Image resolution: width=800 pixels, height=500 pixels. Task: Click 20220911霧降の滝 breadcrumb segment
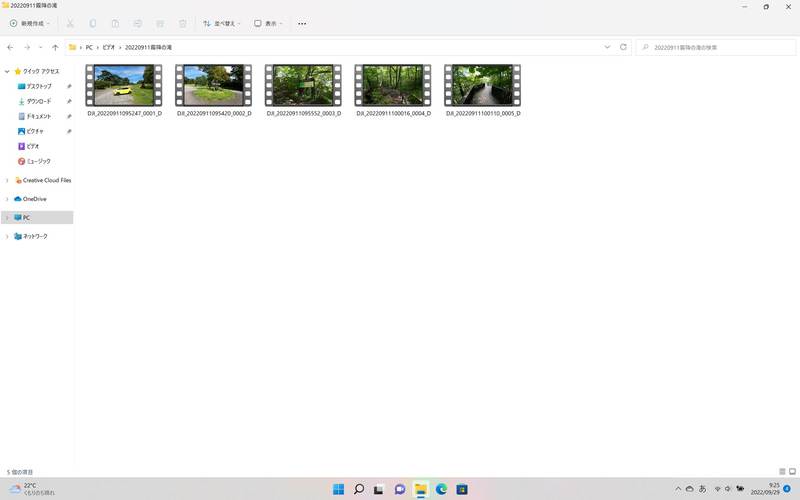tap(148, 47)
